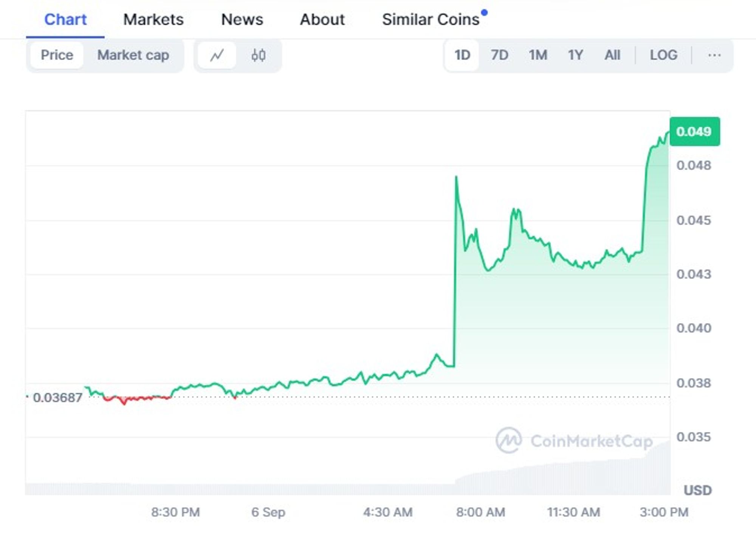The image size is (756, 542).
Task: Open the Markets tab
Action: coord(153,20)
